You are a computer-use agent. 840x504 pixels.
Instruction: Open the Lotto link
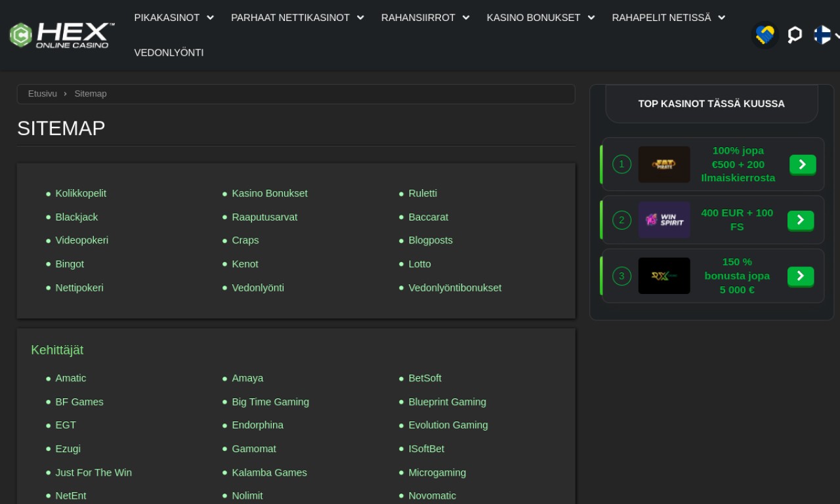[x=420, y=264]
